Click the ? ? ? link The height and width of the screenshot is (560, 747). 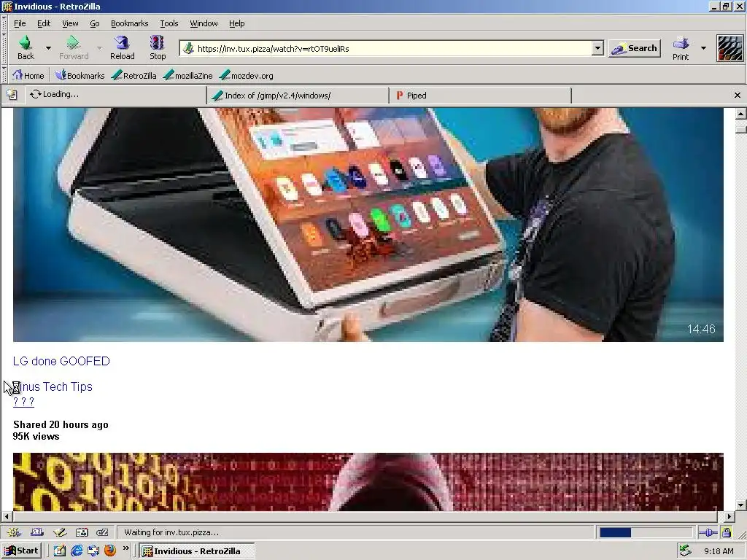tap(24, 402)
